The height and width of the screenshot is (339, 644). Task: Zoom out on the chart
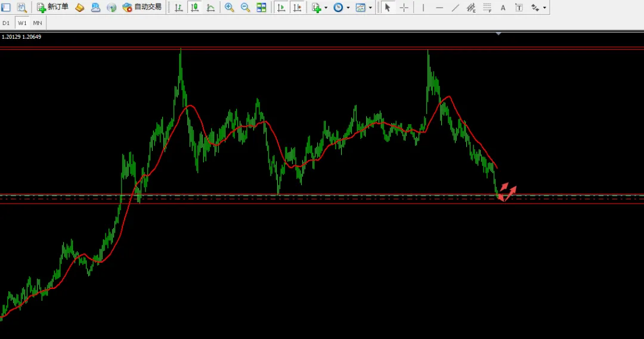245,7
